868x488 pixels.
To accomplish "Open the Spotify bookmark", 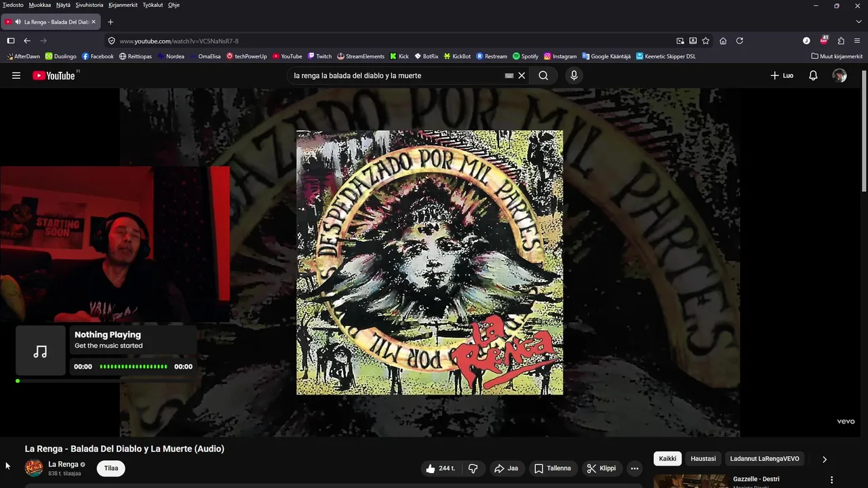I will coord(526,56).
